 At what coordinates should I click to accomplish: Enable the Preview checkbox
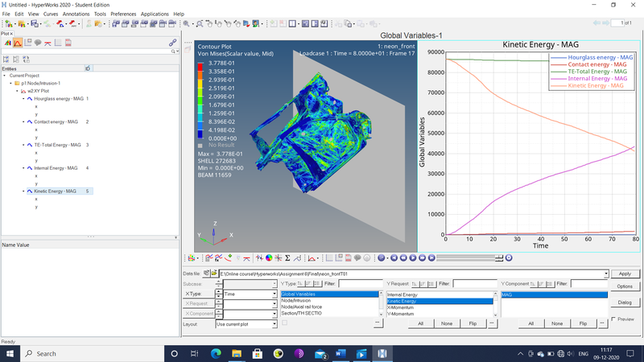[x=613, y=319]
